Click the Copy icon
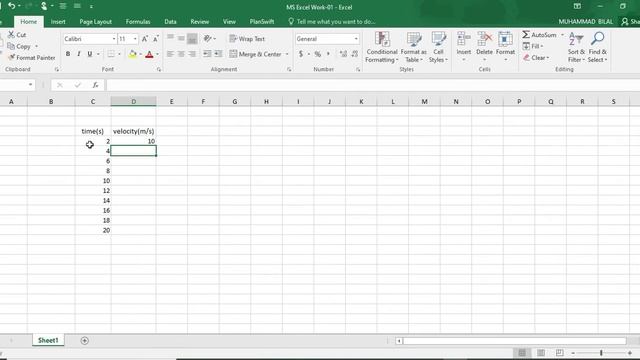Image resolution: width=640 pixels, height=360 pixels. pos(11,46)
